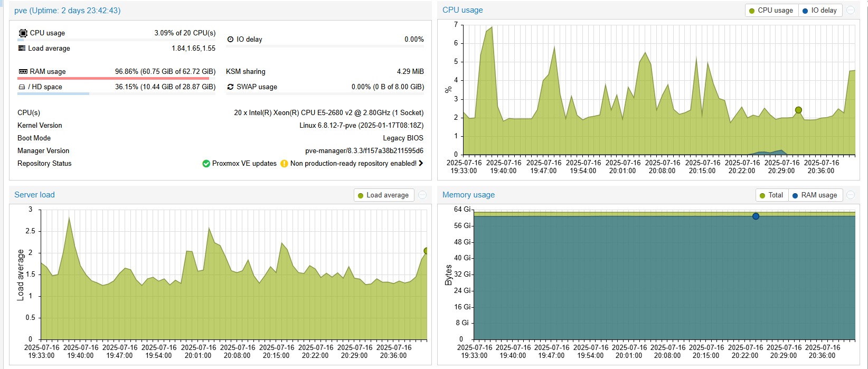Click the round button on Server load panel header
Screen dimensions: 868x369
coord(422,195)
